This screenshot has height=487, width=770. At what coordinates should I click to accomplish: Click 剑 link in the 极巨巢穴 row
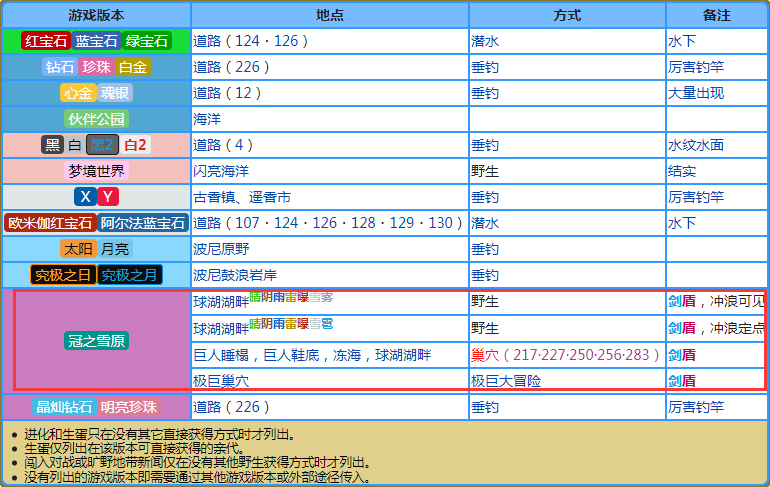tap(675, 381)
